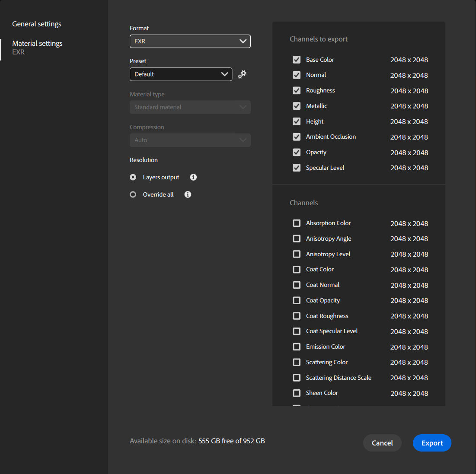The height and width of the screenshot is (474, 476).
Task: Click the Channels to export heading
Action: tap(319, 39)
